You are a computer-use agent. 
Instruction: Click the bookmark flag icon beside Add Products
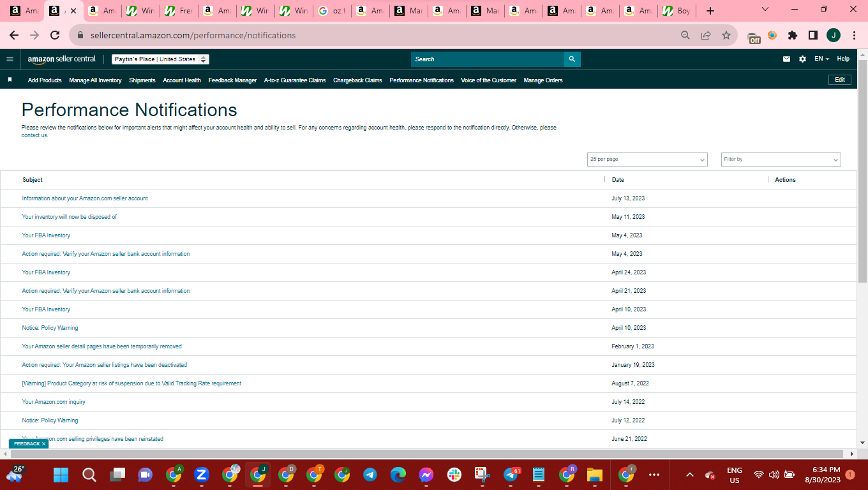coord(10,80)
